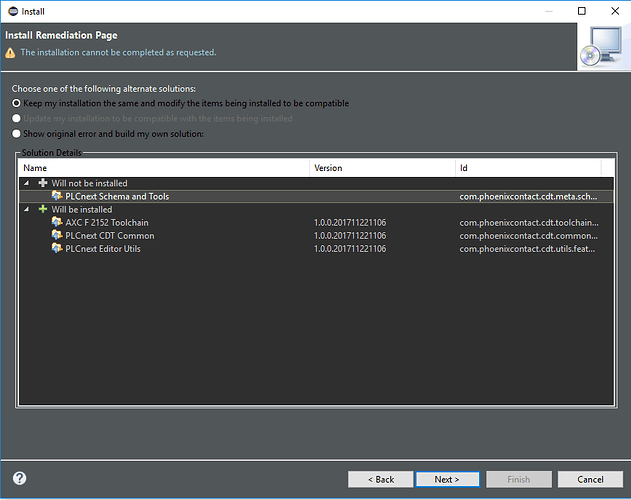Click the green plus icon for Will be installed
This screenshot has width=631, height=500.
click(43, 209)
